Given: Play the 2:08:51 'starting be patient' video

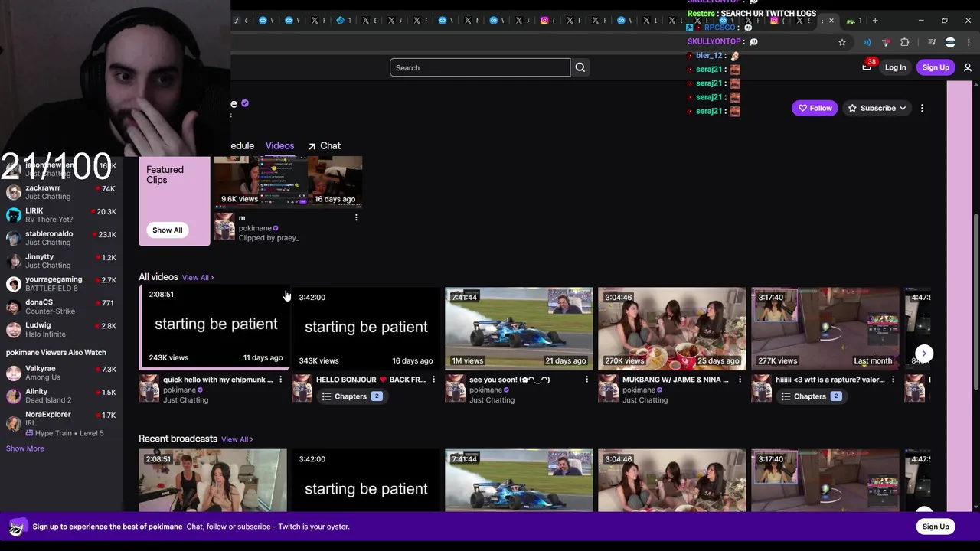Looking at the screenshot, I should click(214, 327).
